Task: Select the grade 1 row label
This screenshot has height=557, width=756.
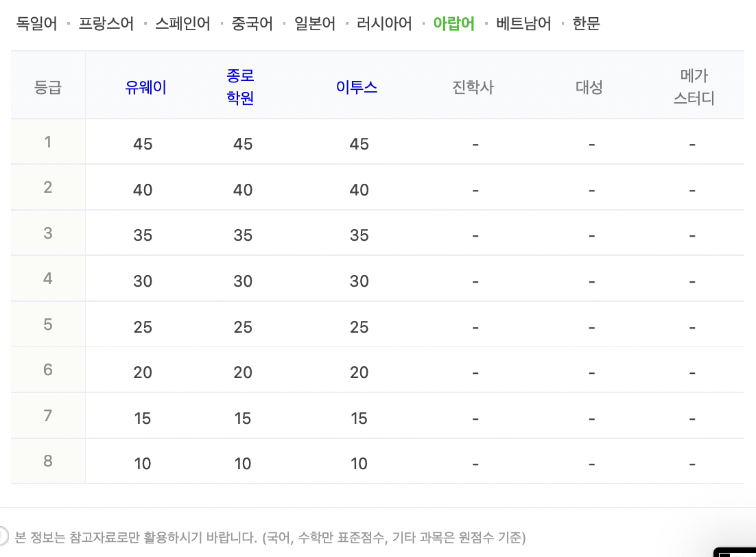Action: (48, 142)
